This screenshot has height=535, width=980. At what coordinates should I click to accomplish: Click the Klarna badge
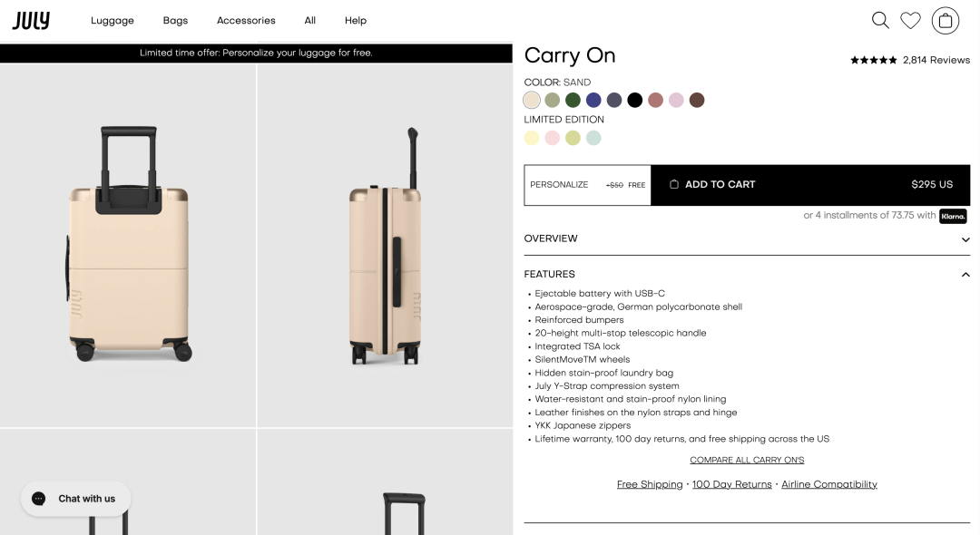[953, 216]
